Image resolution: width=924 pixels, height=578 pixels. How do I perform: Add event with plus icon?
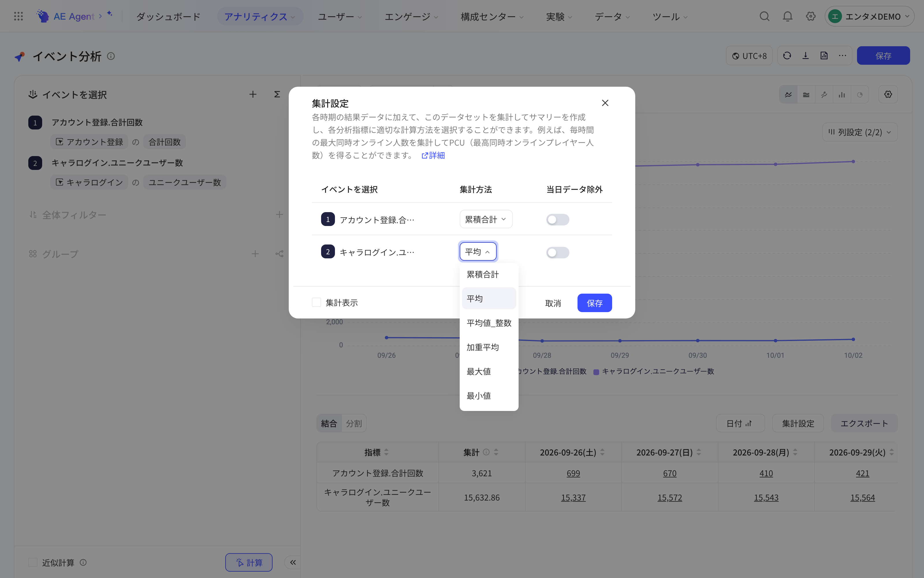pyautogui.click(x=253, y=95)
